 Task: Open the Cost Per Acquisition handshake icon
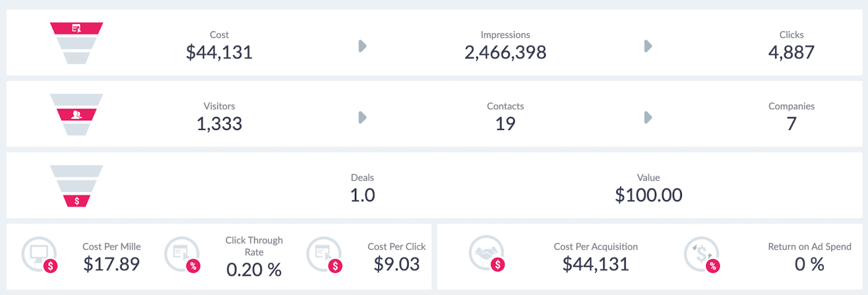click(487, 253)
